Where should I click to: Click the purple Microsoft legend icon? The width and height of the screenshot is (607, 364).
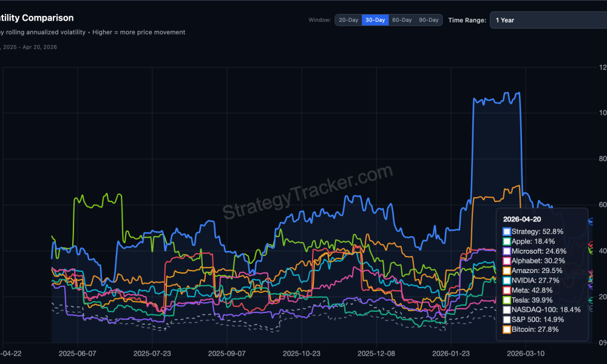click(506, 251)
